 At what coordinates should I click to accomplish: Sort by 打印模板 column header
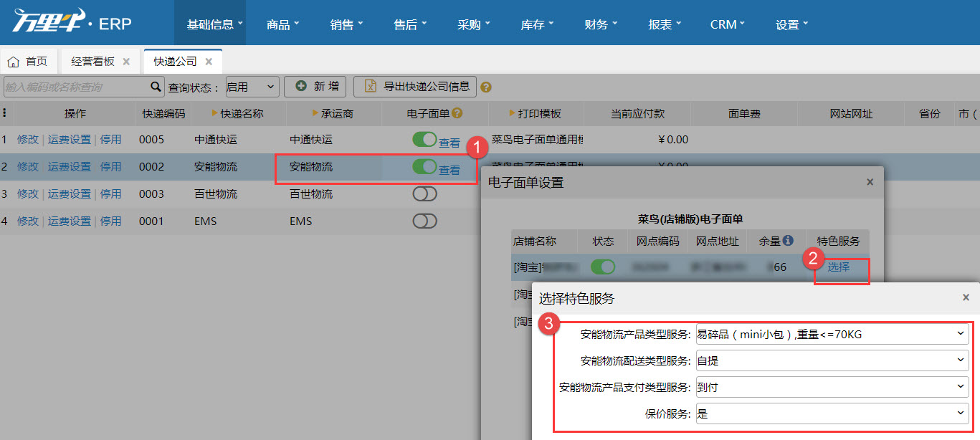536,113
